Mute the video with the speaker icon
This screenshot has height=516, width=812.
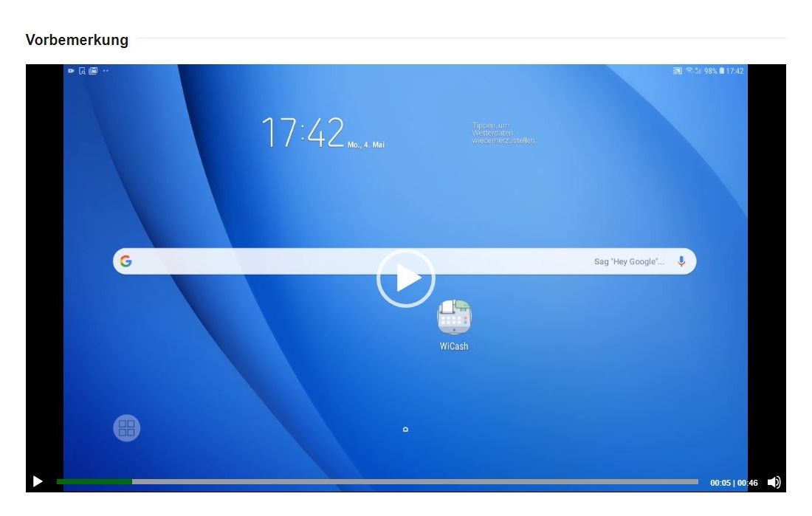coord(774,482)
